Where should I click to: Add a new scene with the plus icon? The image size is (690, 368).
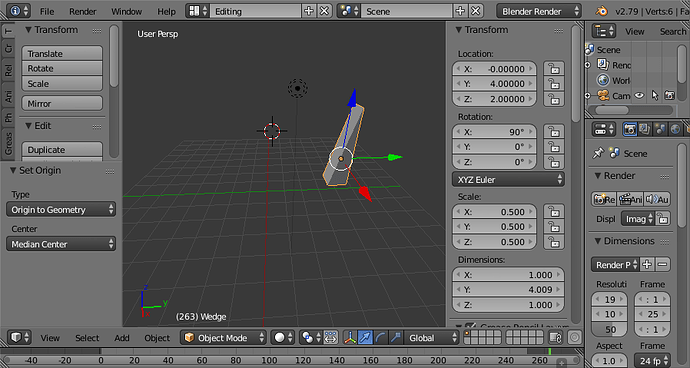pyautogui.click(x=460, y=11)
